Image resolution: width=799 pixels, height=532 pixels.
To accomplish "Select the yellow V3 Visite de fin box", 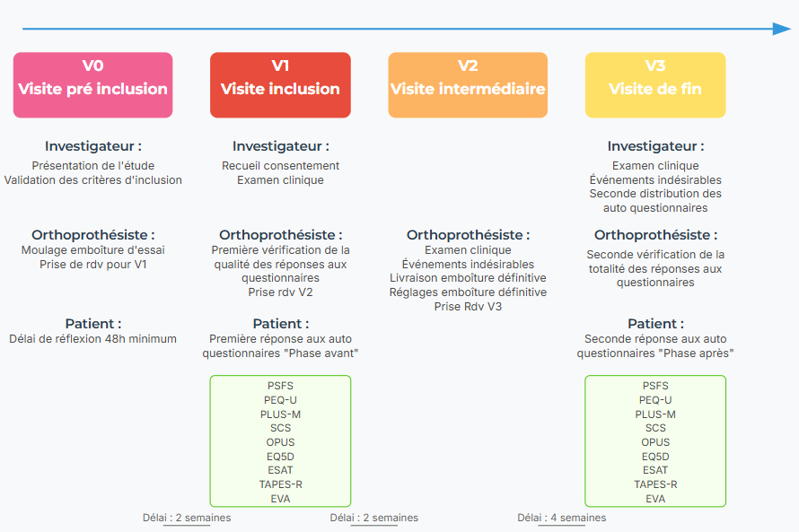I will tap(655, 84).
